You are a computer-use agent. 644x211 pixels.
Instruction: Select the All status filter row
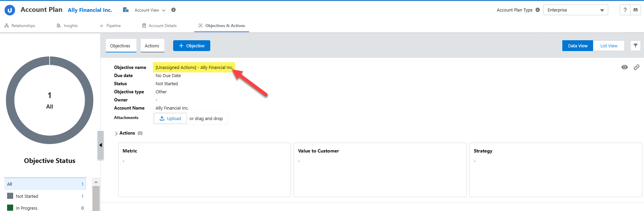click(45, 184)
